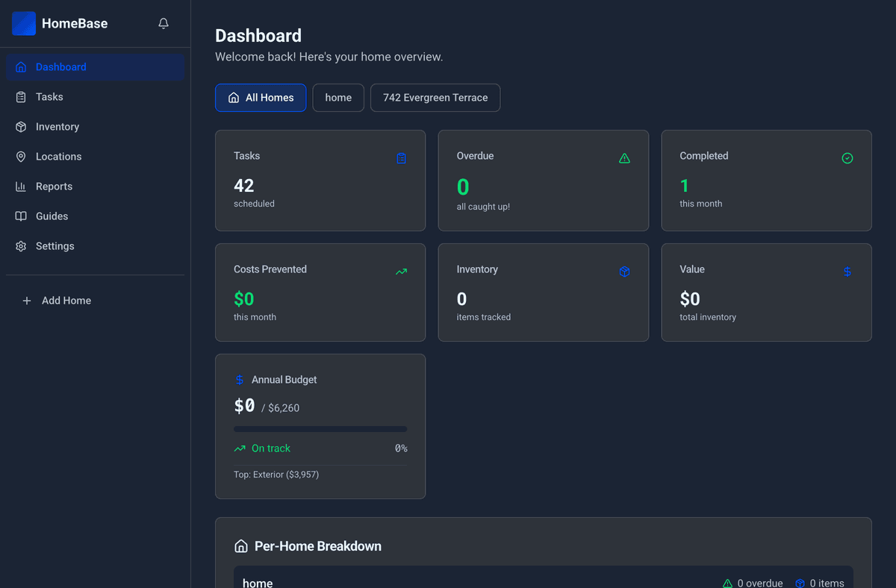Image resolution: width=896 pixels, height=588 pixels.
Task: Open the notification bell
Action: [163, 23]
